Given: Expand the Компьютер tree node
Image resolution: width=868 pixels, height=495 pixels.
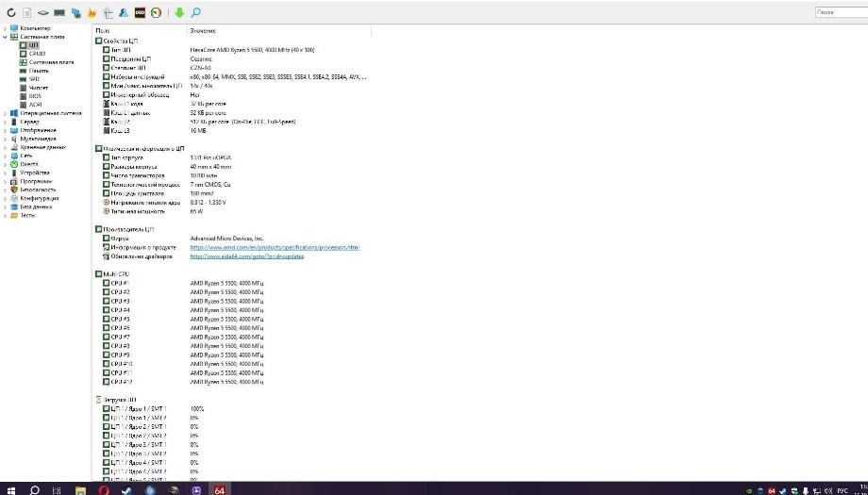Looking at the screenshot, I should tap(5, 28).
